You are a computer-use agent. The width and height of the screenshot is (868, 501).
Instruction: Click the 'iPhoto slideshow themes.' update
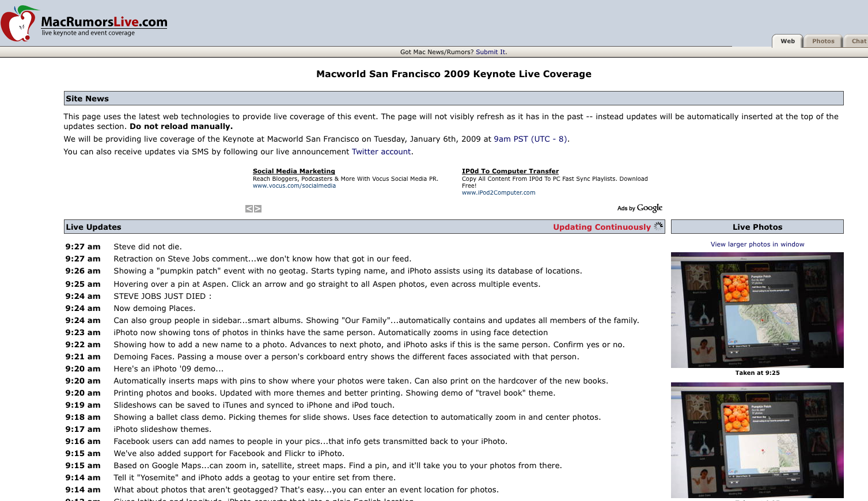[x=162, y=429]
